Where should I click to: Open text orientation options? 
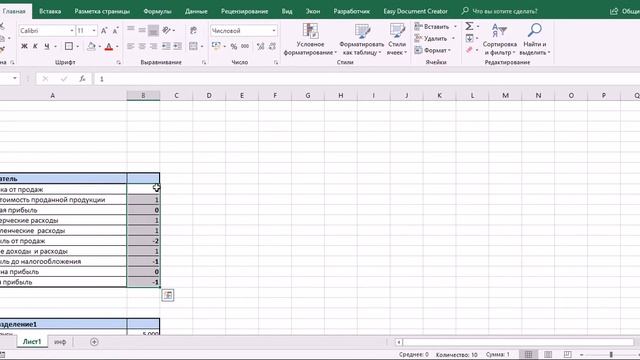pos(167,30)
